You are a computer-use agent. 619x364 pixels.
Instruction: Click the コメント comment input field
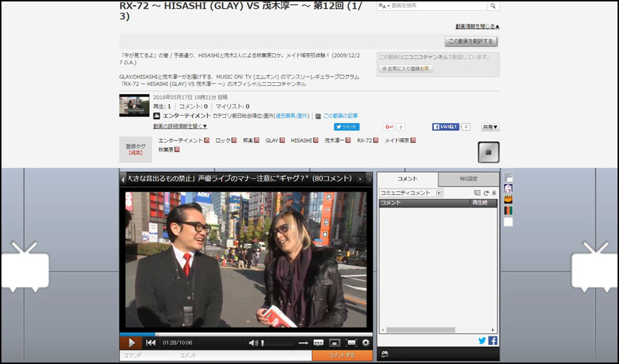point(243,355)
